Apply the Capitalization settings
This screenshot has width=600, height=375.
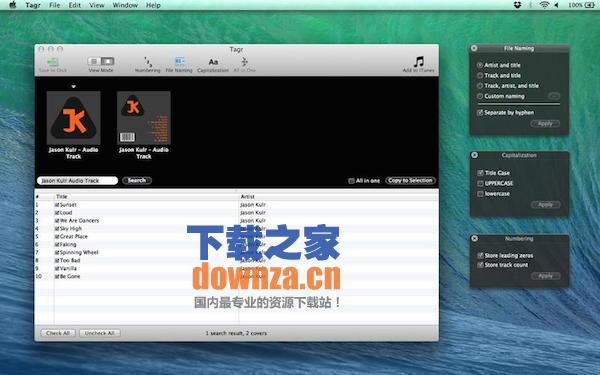click(x=545, y=205)
